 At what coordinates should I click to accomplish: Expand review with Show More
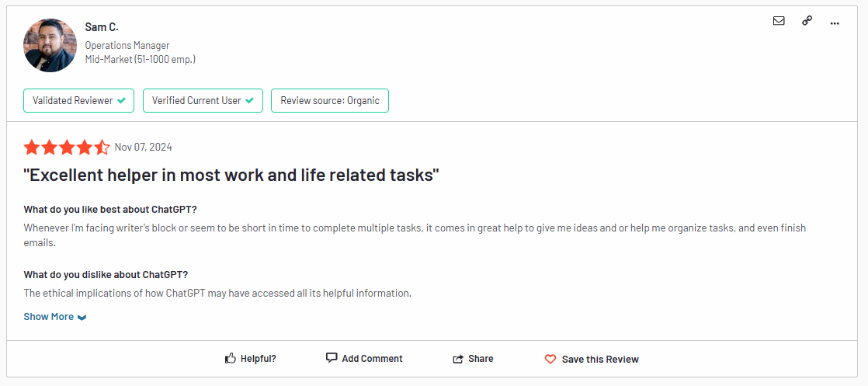55,317
